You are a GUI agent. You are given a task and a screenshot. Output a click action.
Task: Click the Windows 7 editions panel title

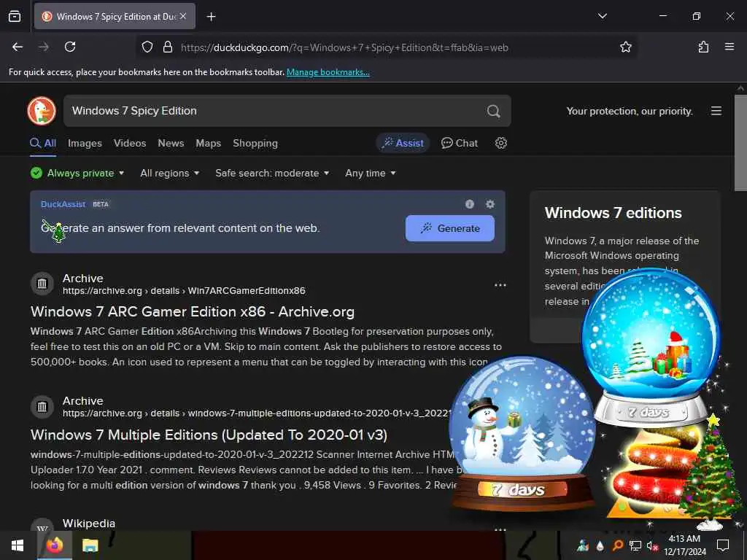613,213
